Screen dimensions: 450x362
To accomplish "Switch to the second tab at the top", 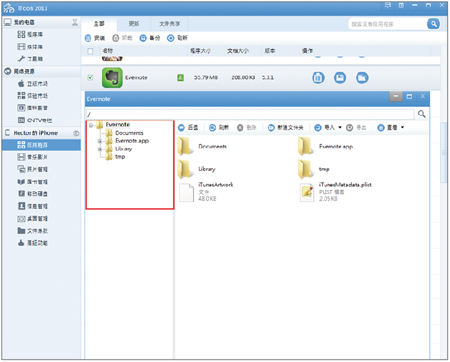I will 134,24.
